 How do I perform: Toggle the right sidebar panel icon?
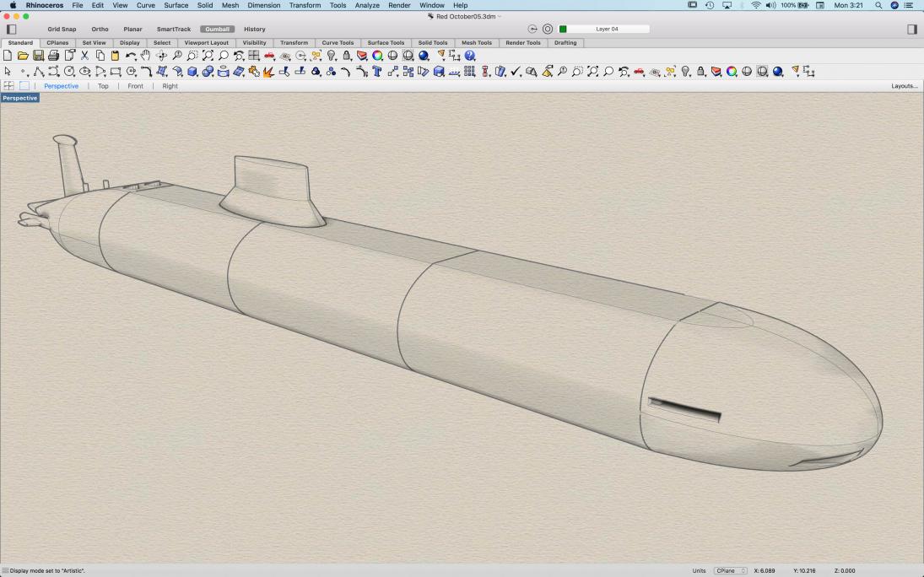(x=911, y=29)
